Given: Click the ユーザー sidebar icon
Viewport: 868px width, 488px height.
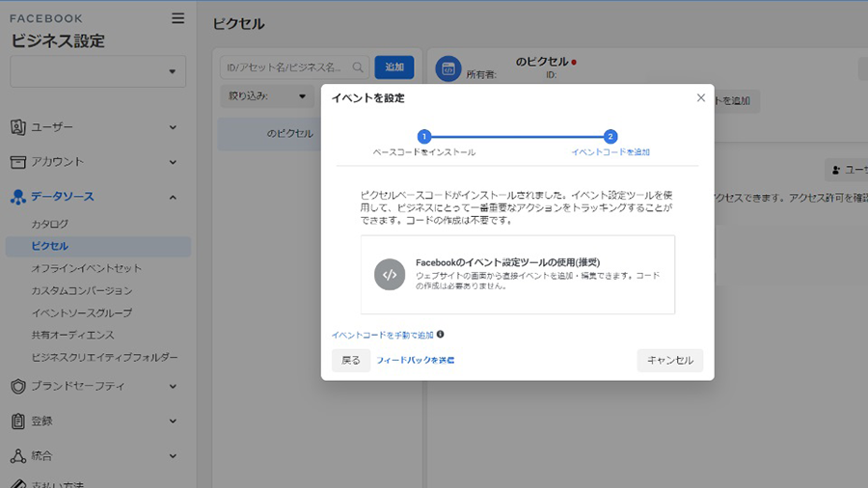Looking at the screenshot, I should (x=17, y=127).
